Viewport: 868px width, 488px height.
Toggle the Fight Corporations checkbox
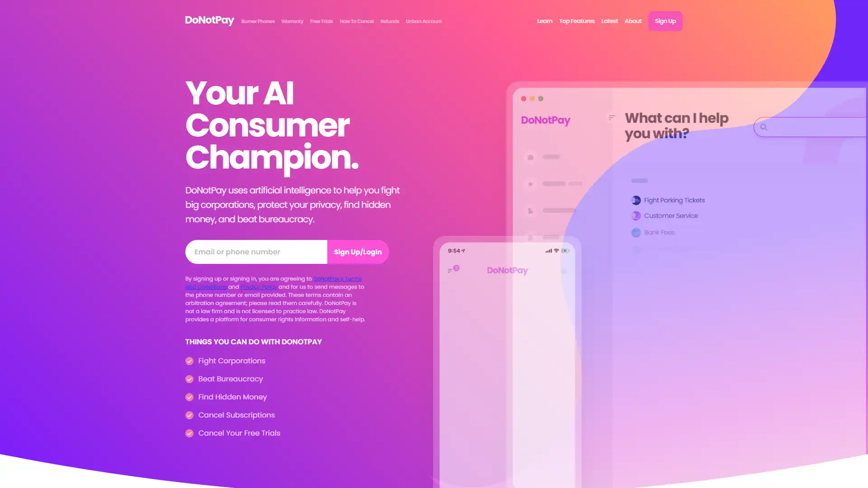pyautogui.click(x=189, y=361)
